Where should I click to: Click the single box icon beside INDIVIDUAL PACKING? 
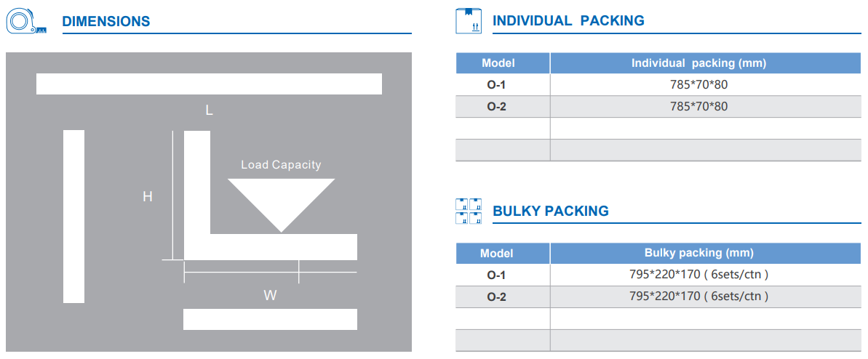tap(469, 21)
